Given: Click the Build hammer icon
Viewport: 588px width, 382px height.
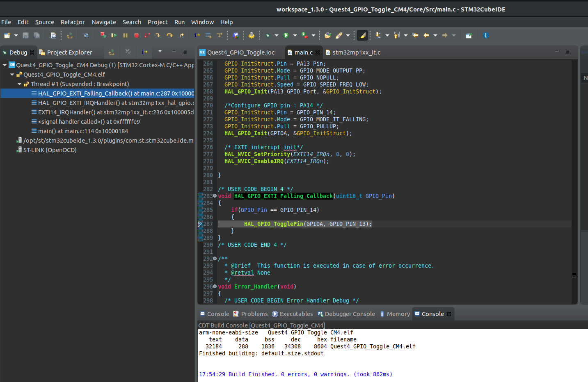Looking at the screenshot, I should (x=252, y=36).
